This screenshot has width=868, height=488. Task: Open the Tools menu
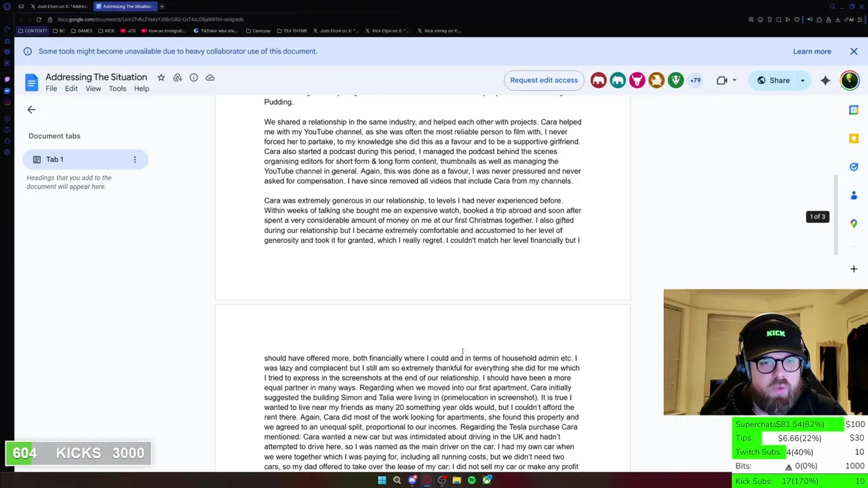pos(117,89)
